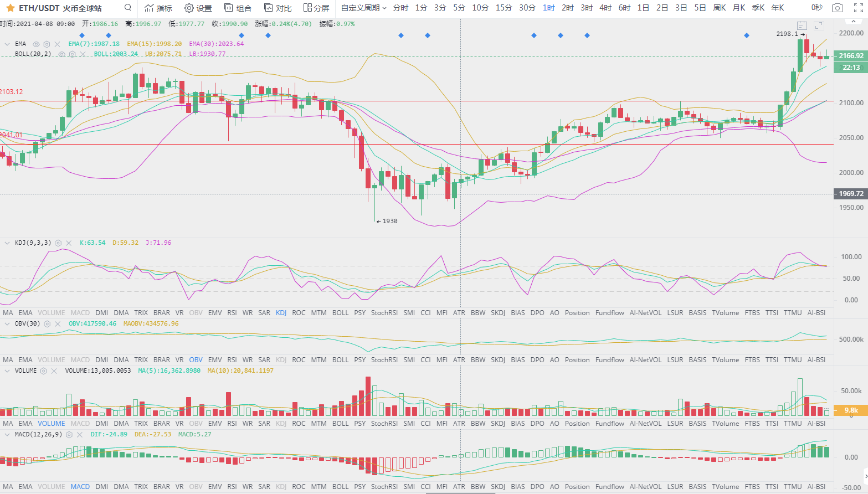This screenshot has width=868, height=494.
Task: Collapse the OBV pane with its chevron
Action: tap(7, 324)
